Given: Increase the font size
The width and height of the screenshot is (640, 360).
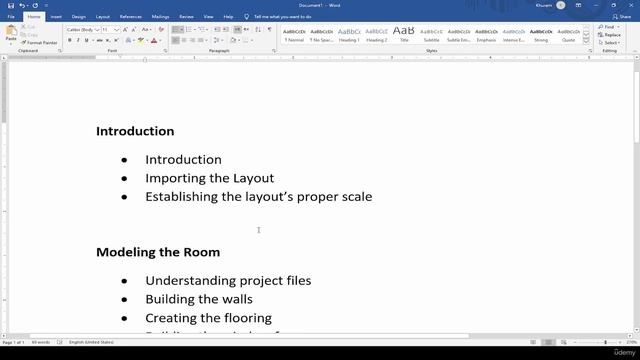Looking at the screenshot, I should 125,30.
